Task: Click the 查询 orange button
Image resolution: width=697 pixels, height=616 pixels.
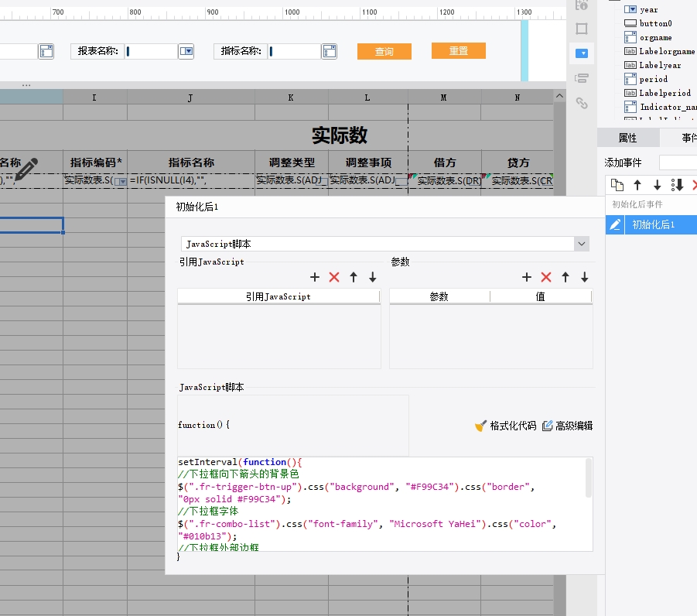Action: [x=384, y=52]
